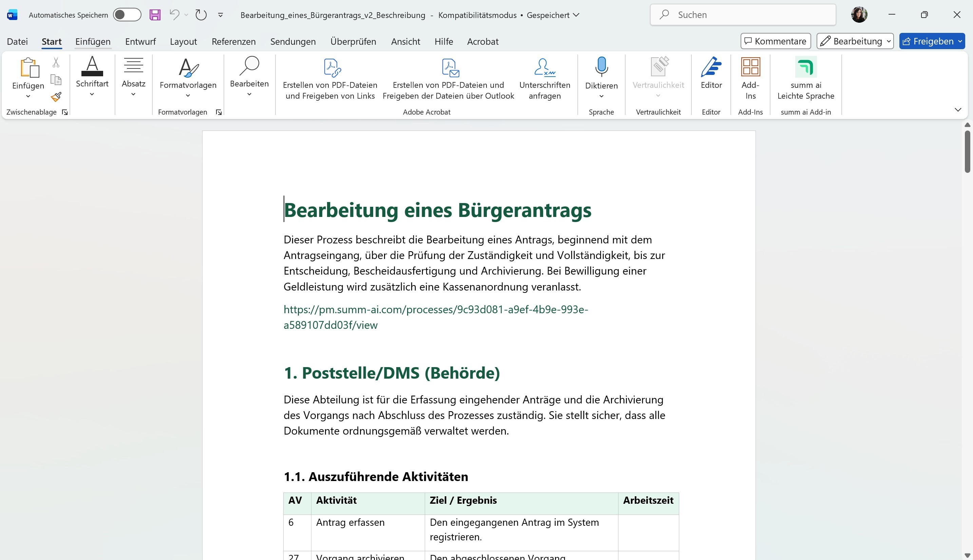Open the Undo history dropdown arrow
973x560 pixels.
point(186,15)
